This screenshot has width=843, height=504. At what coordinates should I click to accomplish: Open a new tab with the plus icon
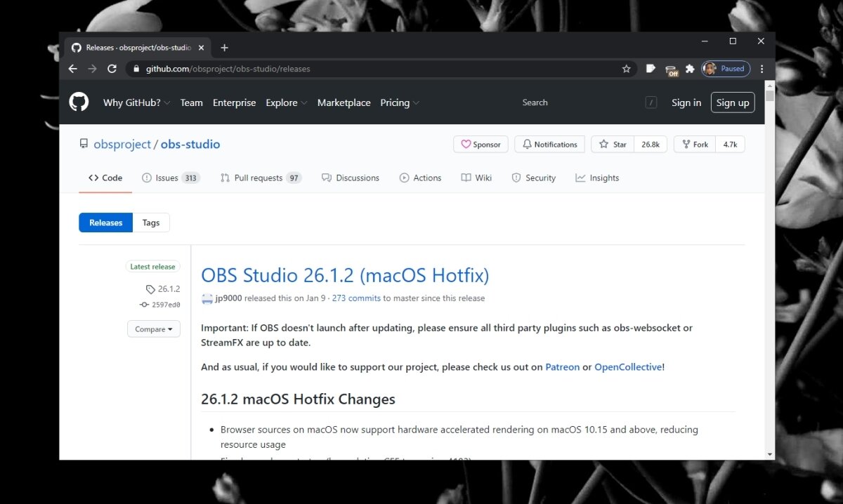pyautogui.click(x=224, y=48)
